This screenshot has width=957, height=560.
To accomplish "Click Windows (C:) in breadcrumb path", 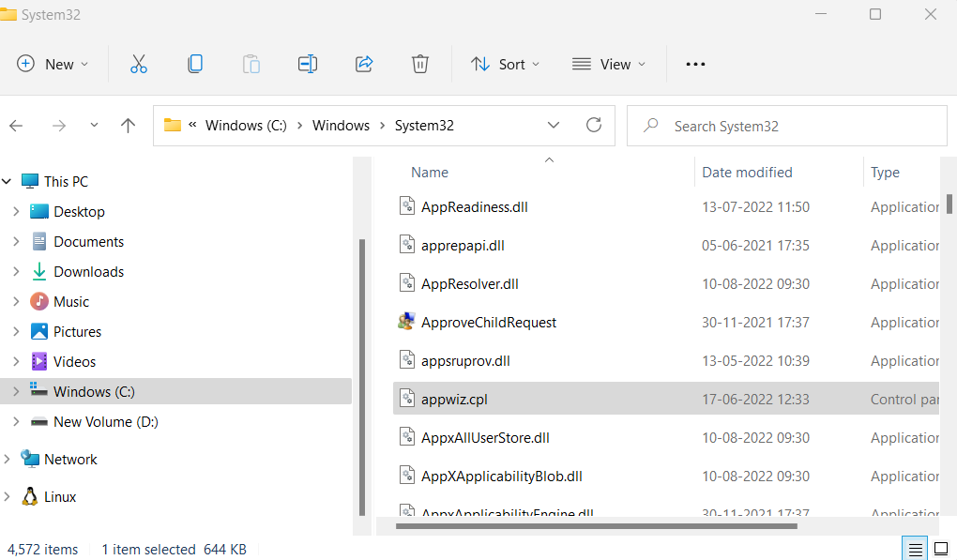I will coord(246,126).
